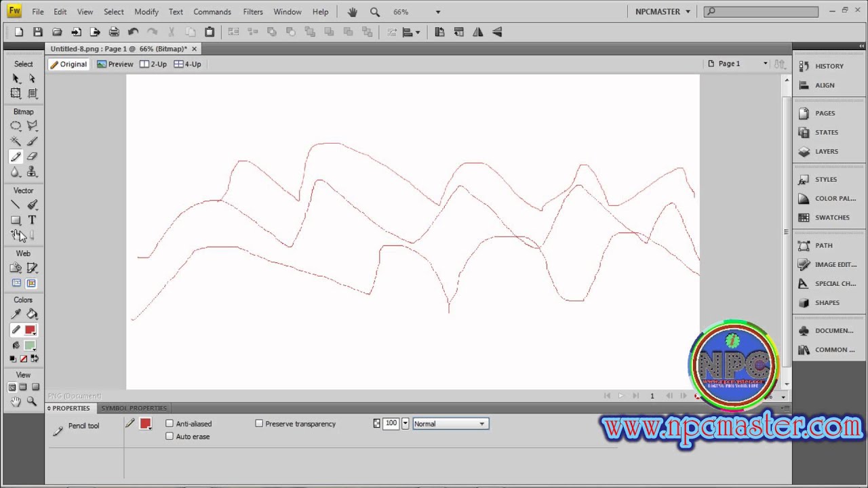Toggle Show slices and hotspots
868x488 pixels.
(x=31, y=283)
